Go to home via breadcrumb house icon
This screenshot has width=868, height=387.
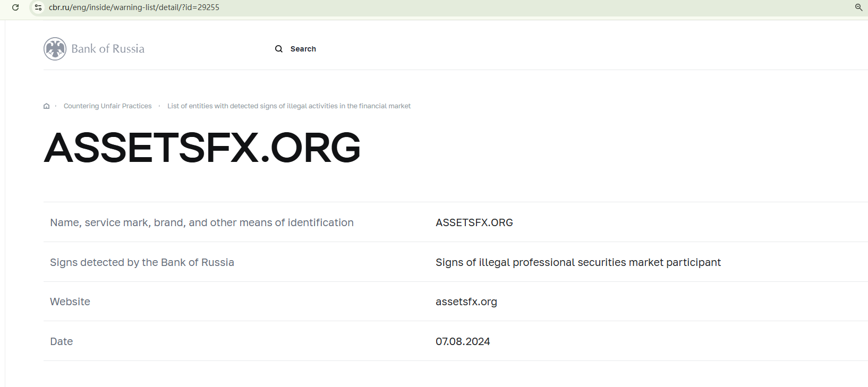click(47, 106)
